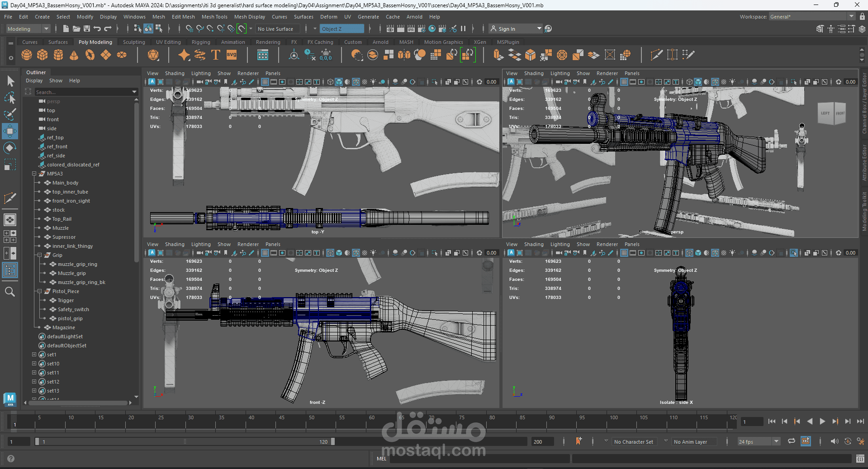This screenshot has width=868, height=469.
Task: Select the Paint Selection tool in toolbox
Action: (x=10, y=114)
